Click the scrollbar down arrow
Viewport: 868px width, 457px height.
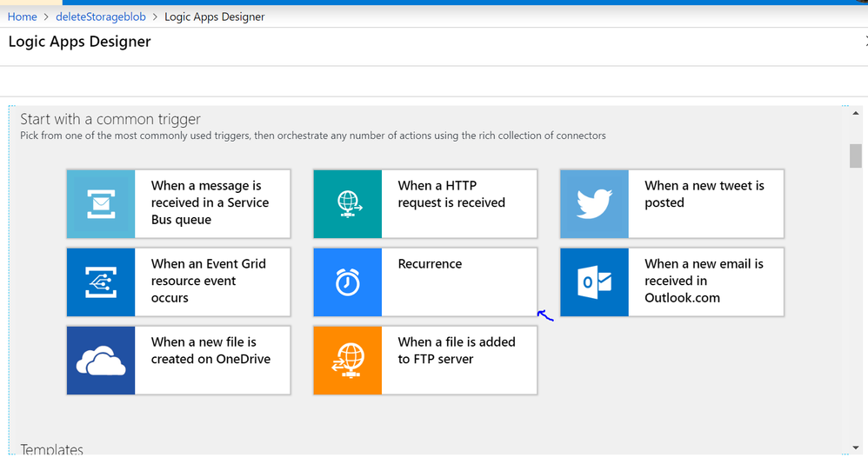tap(856, 447)
